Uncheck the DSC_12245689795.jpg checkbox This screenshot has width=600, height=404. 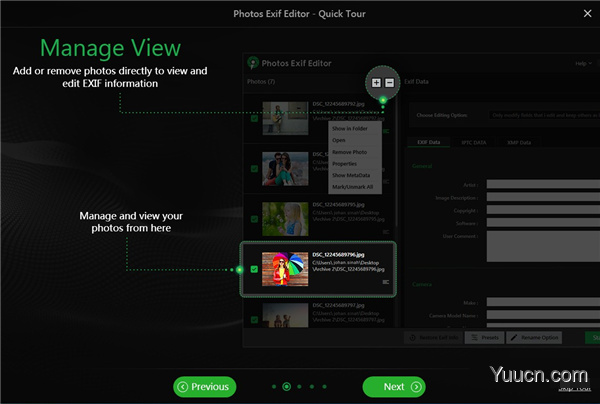pos(254,219)
